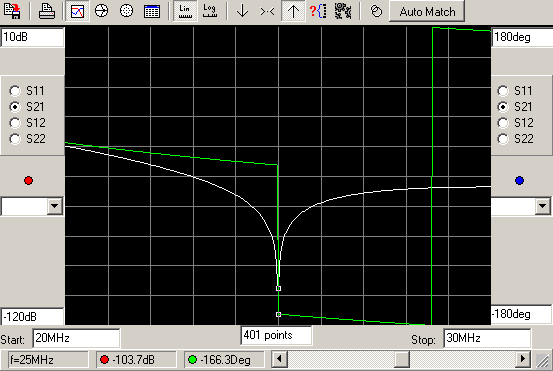This screenshot has width=553, height=371.
Task: Select left S11 radio button
Action: pos(15,91)
